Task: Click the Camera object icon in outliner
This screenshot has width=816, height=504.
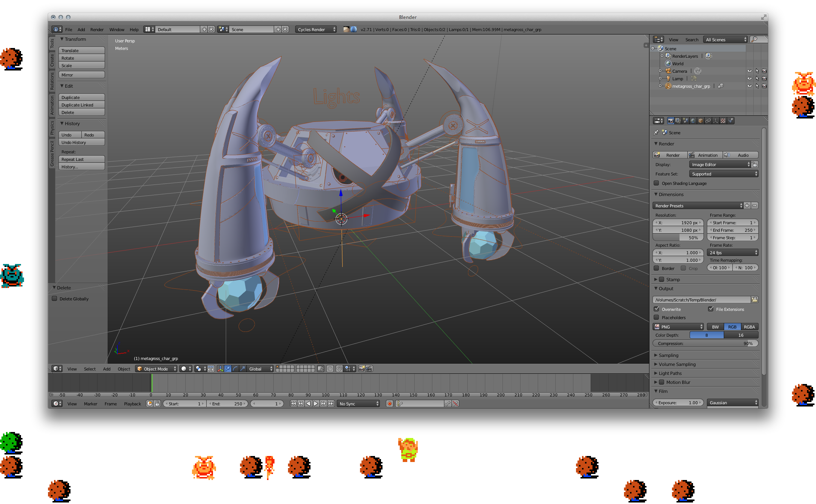Action: (x=668, y=71)
